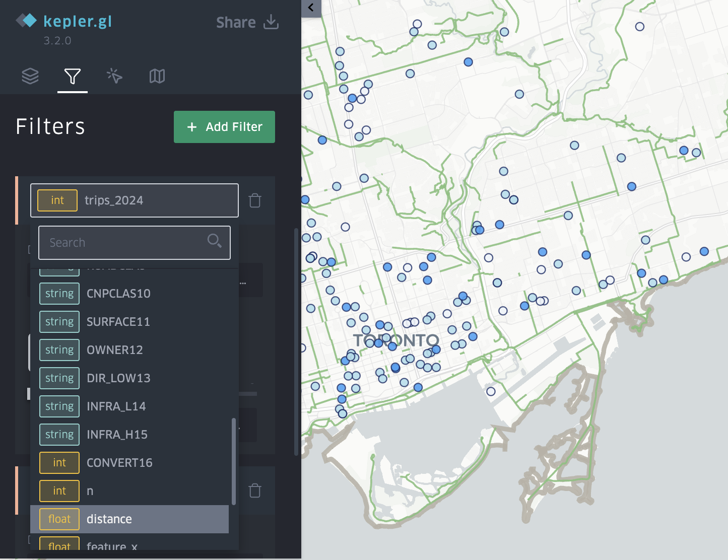Click the field Search input box

coord(126,243)
